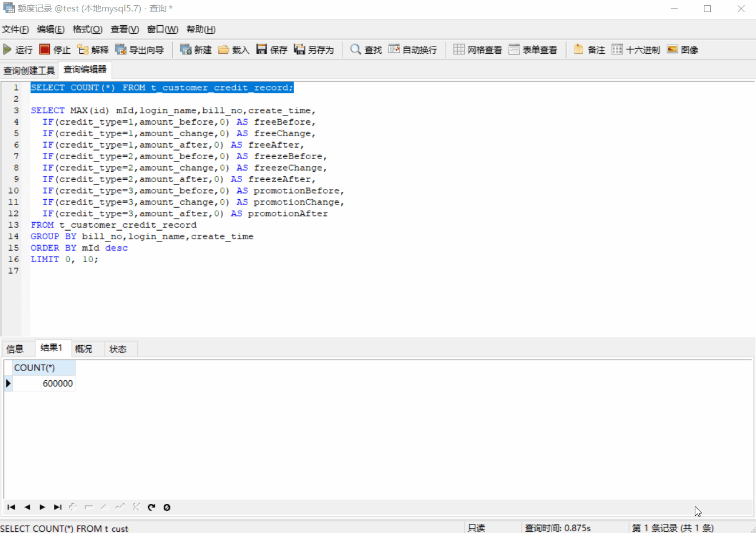
Task: Click the LIMIT 0, 10; line
Action: click(x=65, y=259)
